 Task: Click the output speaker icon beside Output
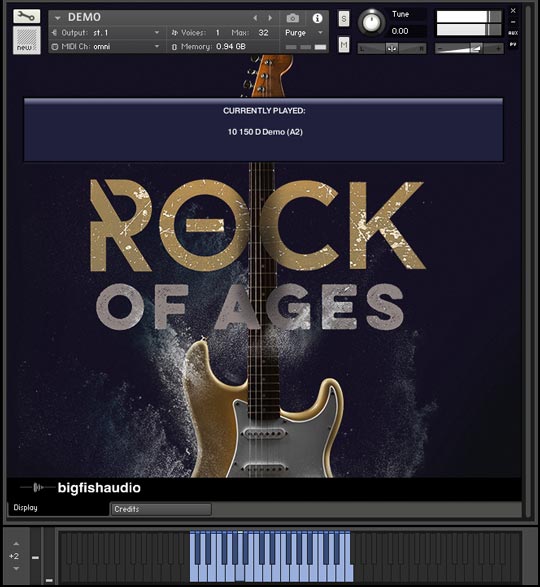coord(55,33)
